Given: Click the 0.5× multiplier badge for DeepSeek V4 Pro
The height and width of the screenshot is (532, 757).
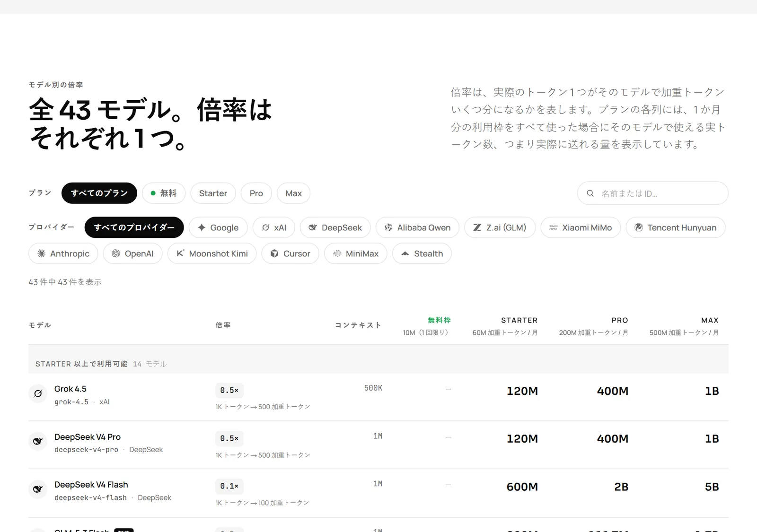Looking at the screenshot, I should click(229, 438).
